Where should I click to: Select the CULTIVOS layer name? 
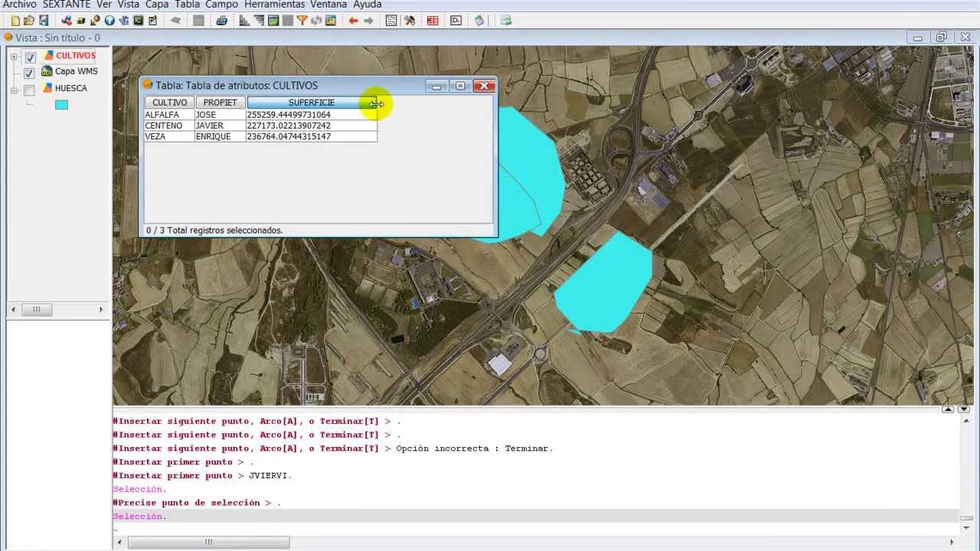click(x=76, y=56)
